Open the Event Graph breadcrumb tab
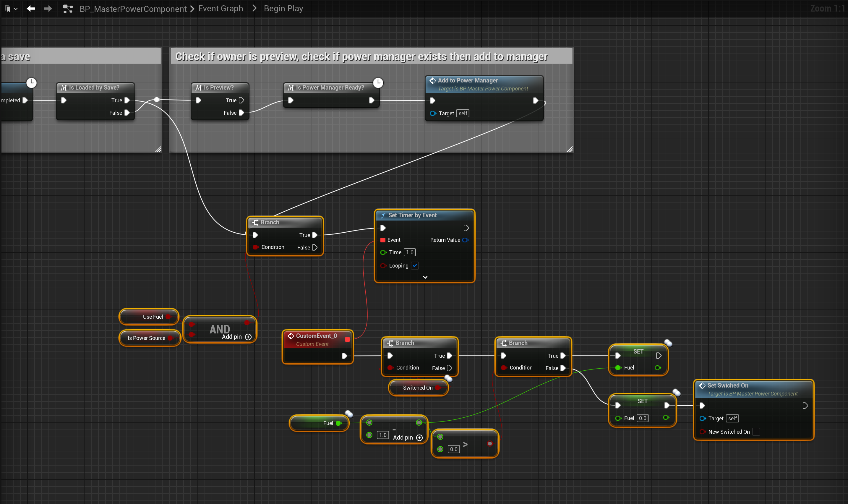 coord(220,8)
